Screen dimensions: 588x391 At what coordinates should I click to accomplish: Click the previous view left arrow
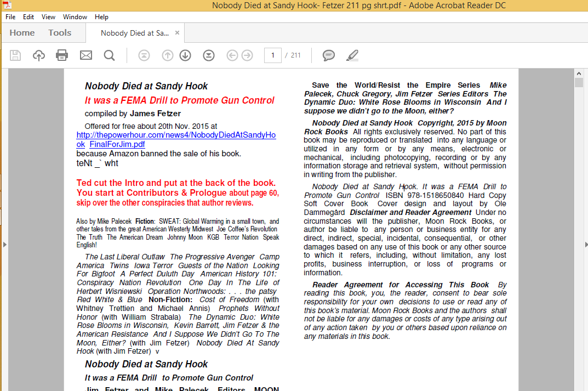tap(232, 55)
